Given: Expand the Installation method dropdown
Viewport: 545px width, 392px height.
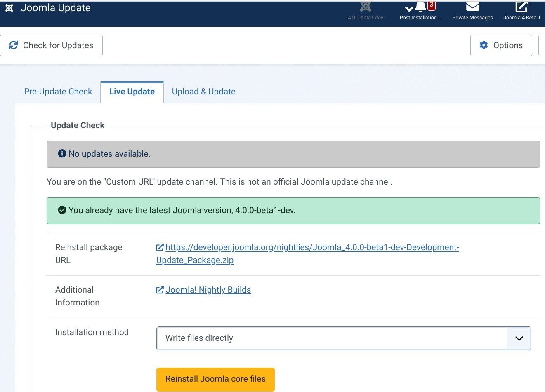Looking at the screenshot, I should click(x=343, y=338).
